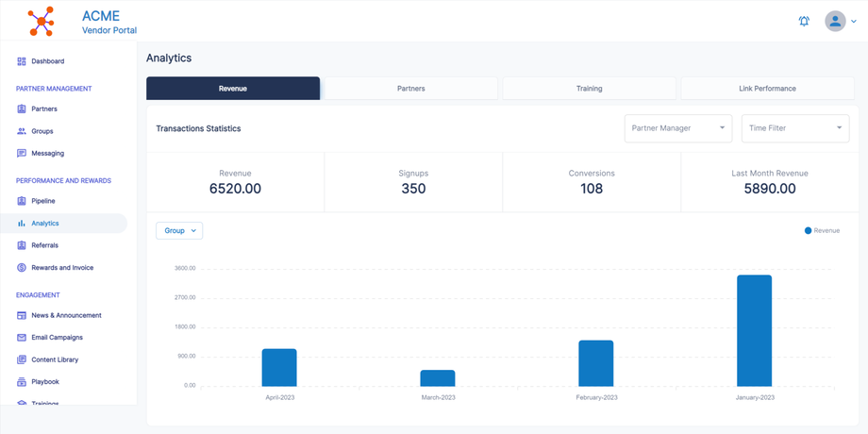Switch to the Partners analytics tab
868x434 pixels.
[410, 88]
